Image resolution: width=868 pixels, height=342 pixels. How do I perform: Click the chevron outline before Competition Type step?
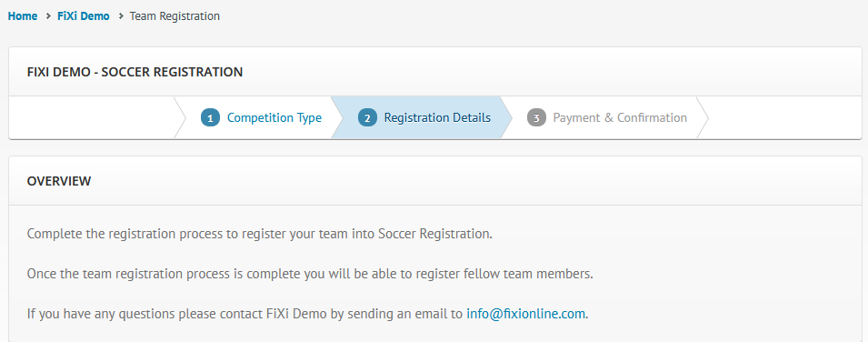click(x=180, y=117)
